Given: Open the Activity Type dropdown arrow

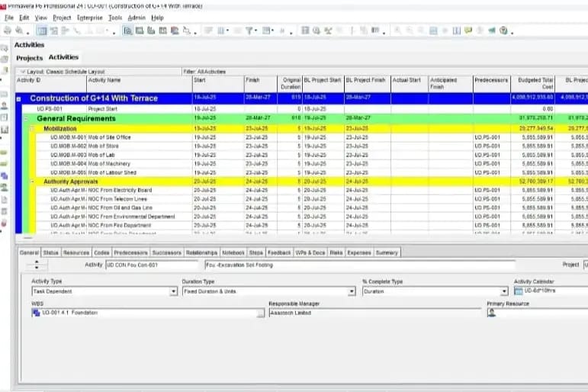Looking at the screenshot, I should pos(173,291).
